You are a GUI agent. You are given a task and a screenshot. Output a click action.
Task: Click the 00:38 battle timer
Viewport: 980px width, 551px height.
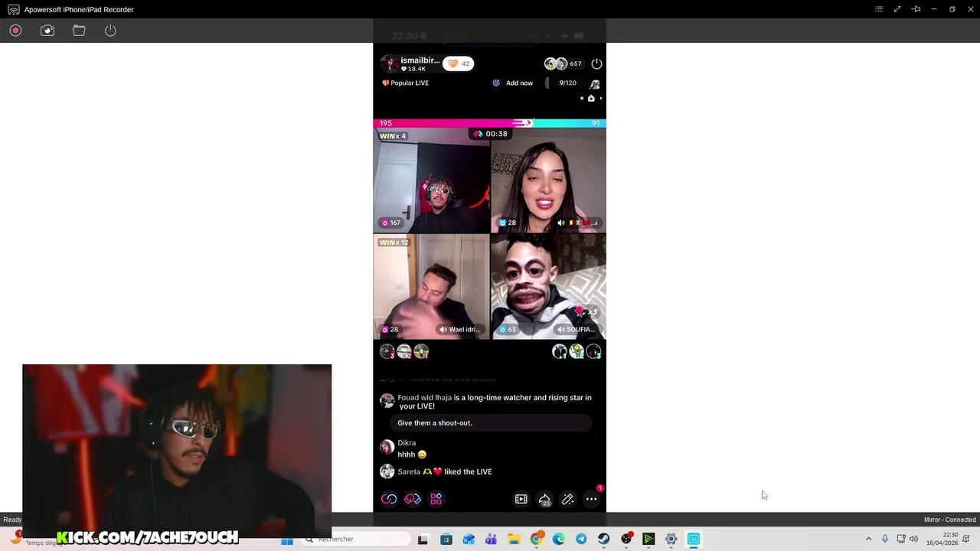pos(490,134)
